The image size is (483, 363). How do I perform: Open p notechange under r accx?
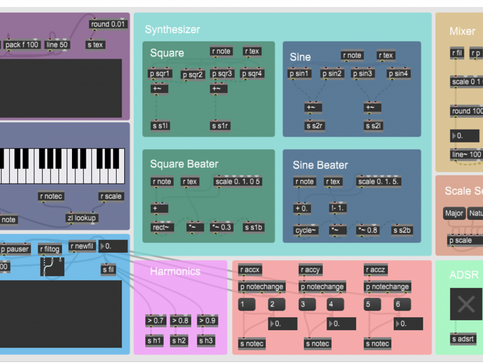tap(262, 287)
